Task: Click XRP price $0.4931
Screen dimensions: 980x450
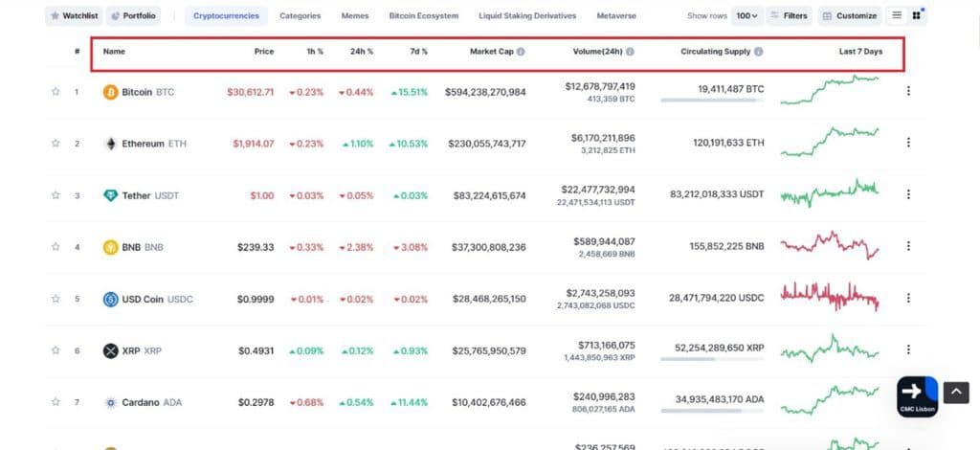Action: tap(256, 351)
